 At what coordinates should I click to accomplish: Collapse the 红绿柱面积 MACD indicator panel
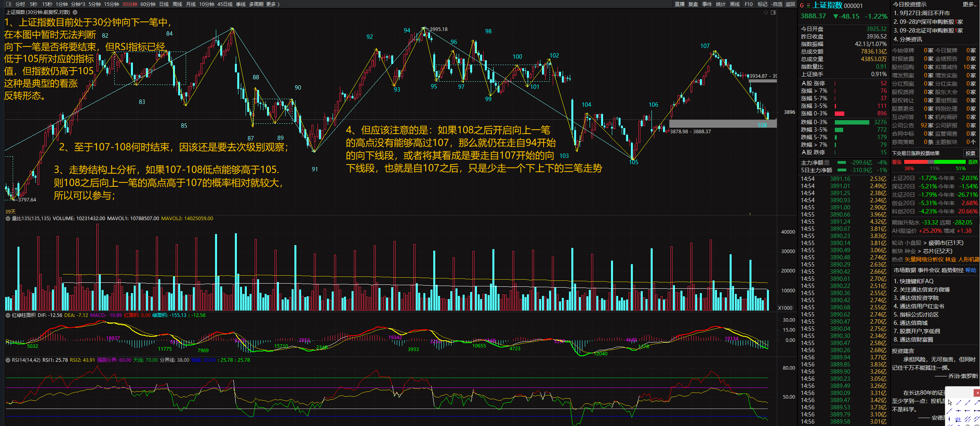8,315
